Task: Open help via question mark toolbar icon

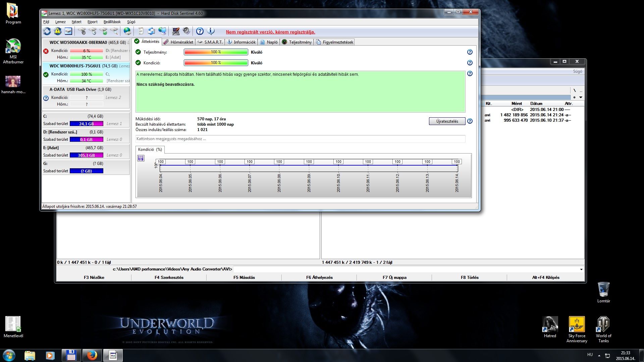Action: (200, 31)
